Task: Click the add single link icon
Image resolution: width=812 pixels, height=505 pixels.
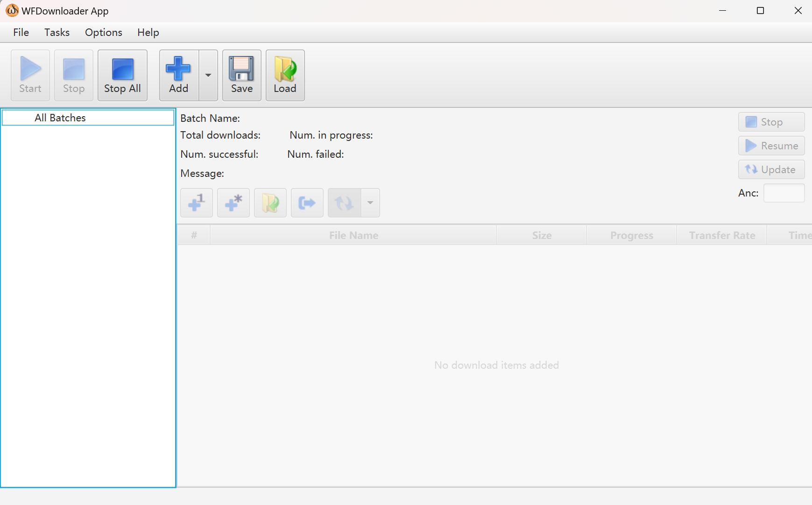Action: tap(197, 203)
